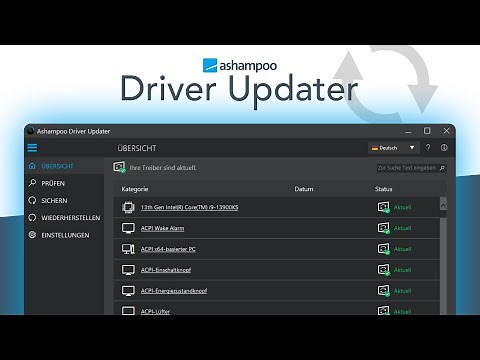Click the info circle icon

(x=444, y=147)
